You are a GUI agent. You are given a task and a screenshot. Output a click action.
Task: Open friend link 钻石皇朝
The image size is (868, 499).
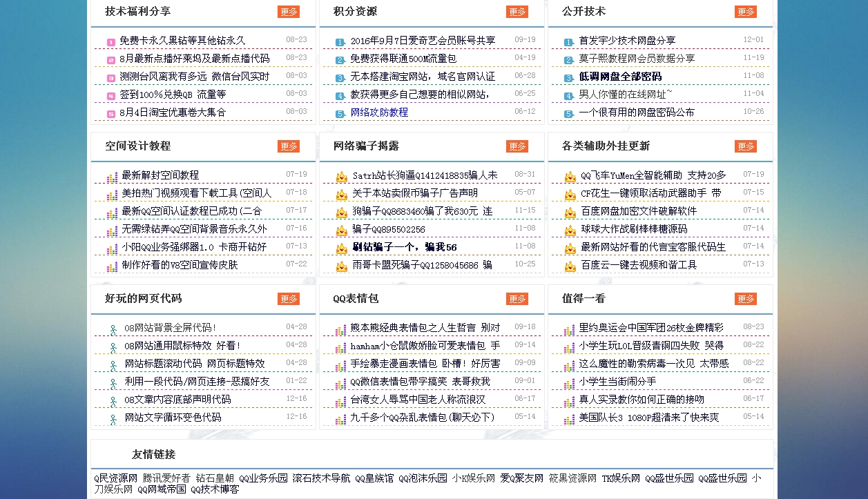[215, 478]
